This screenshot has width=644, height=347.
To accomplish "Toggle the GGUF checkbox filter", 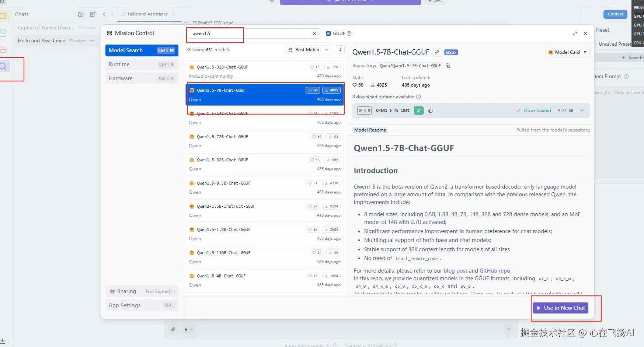I will tap(328, 34).
